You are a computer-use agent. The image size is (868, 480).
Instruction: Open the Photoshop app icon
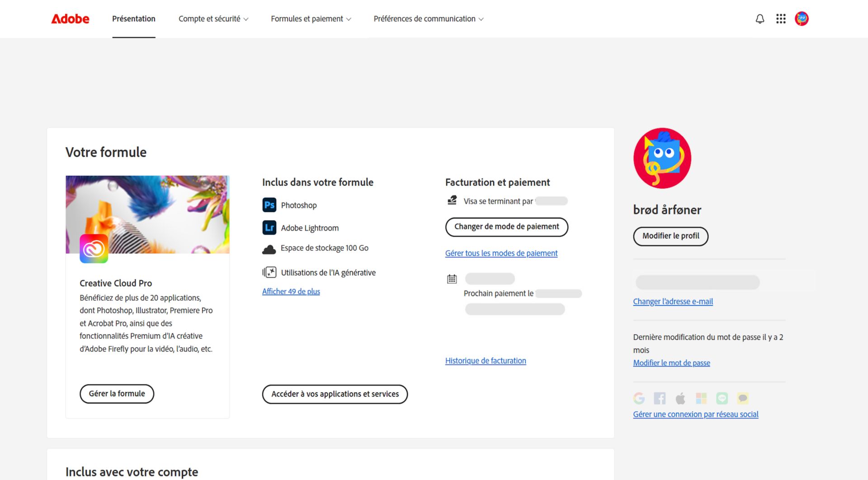pyautogui.click(x=269, y=204)
